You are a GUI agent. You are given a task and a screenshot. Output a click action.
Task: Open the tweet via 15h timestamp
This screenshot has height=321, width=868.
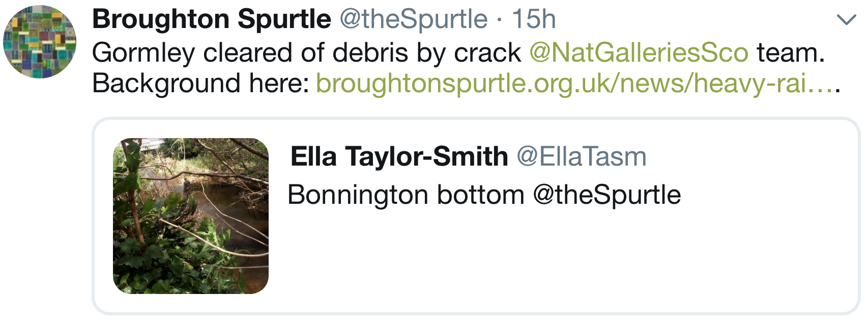click(x=534, y=19)
